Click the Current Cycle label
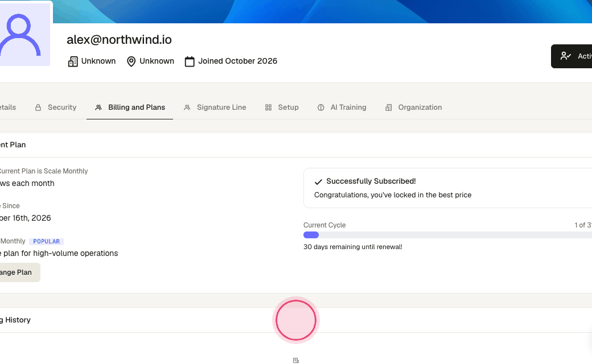The width and height of the screenshot is (592, 364). 324,225
